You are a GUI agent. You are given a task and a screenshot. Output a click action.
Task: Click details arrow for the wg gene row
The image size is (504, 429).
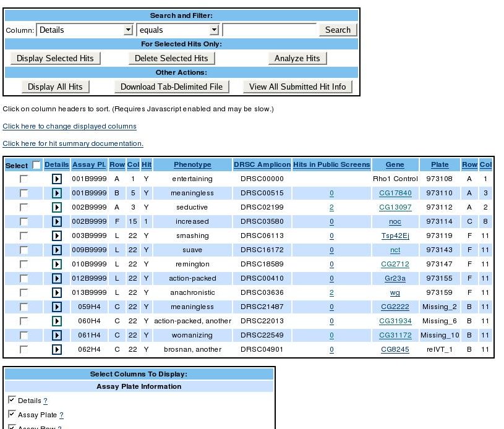pyautogui.click(x=57, y=292)
